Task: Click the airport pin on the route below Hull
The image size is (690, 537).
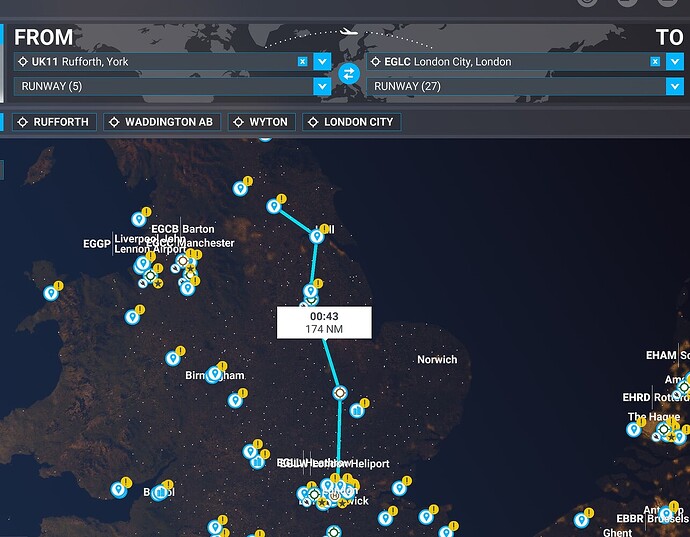Action: 311,291
